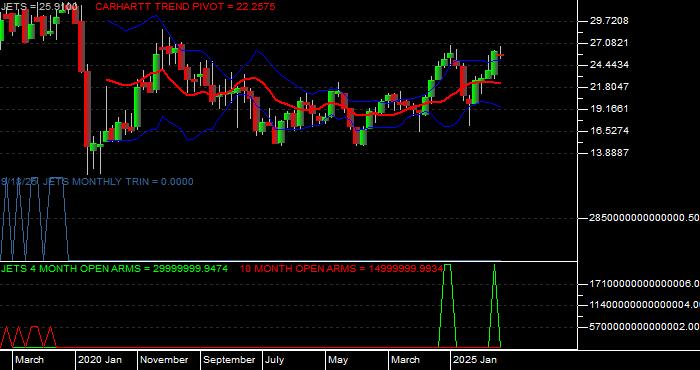The image size is (700, 370).
Task: Select the March label just before 2025 Jan
Action: (406, 360)
